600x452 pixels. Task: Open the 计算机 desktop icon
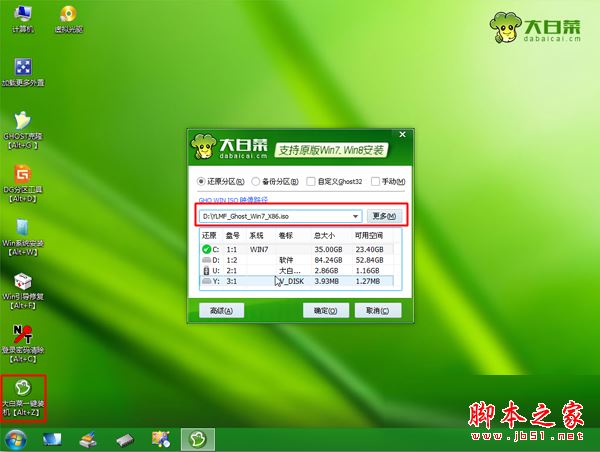tap(21, 17)
